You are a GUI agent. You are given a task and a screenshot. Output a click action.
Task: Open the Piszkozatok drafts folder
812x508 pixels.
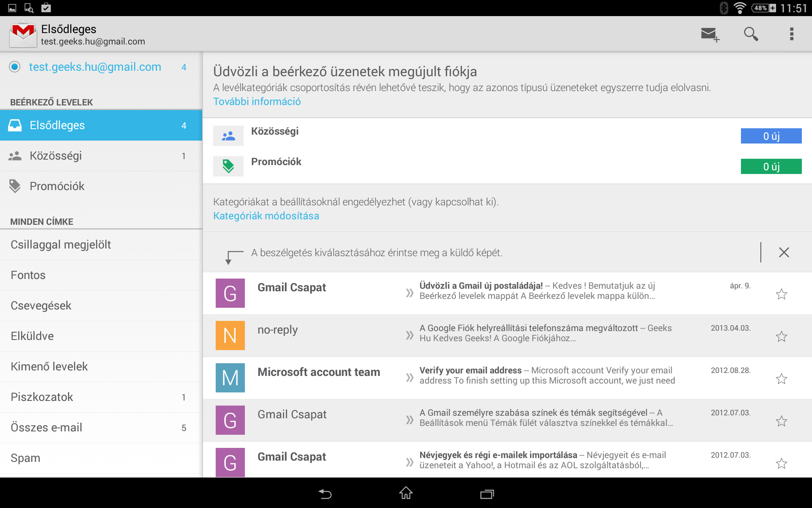101,397
